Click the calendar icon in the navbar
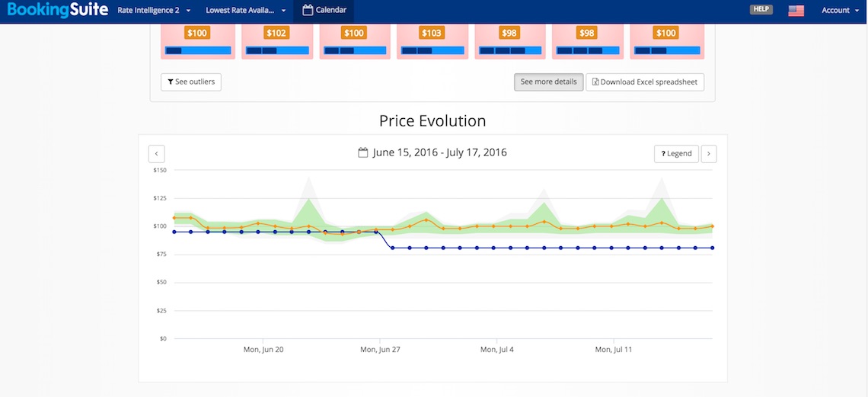The width and height of the screenshot is (868, 397). (308, 10)
